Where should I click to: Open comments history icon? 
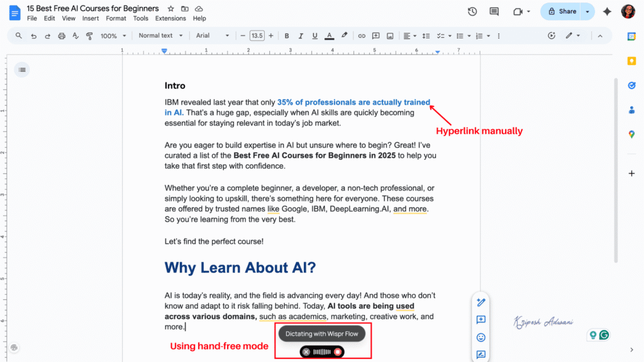coord(494,11)
